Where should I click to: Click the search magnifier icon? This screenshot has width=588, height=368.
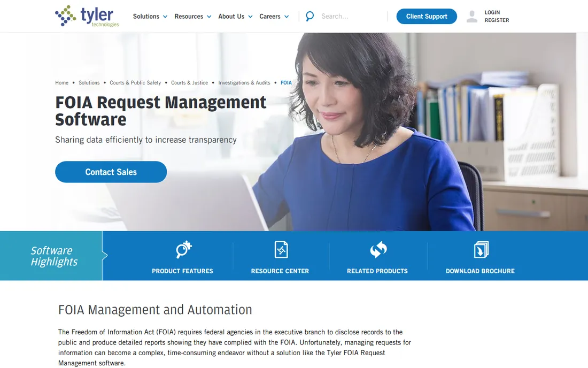310,16
